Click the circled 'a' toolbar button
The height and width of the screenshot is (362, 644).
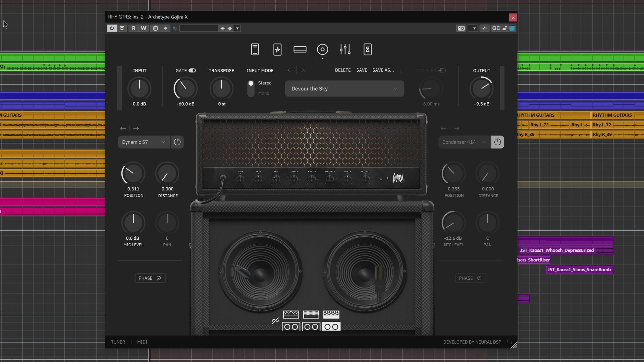coord(155,28)
